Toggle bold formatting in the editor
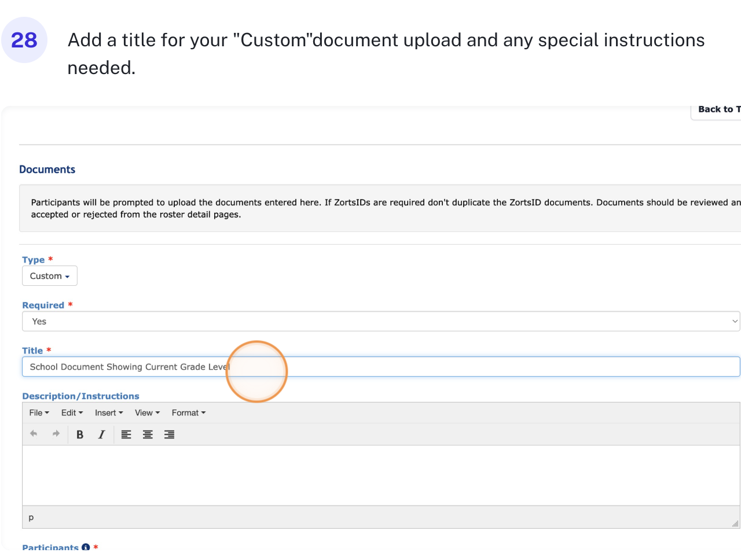The height and width of the screenshot is (560, 741). [x=80, y=434]
